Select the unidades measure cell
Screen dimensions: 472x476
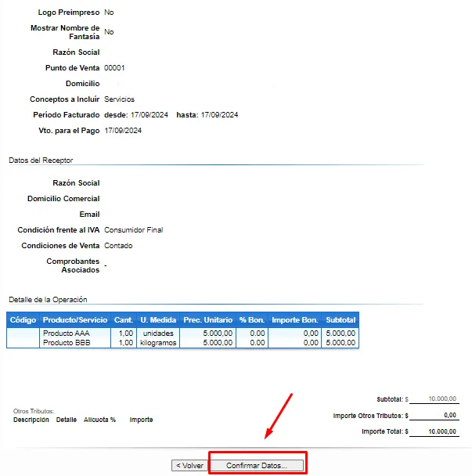pyautogui.click(x=158, y=333)
